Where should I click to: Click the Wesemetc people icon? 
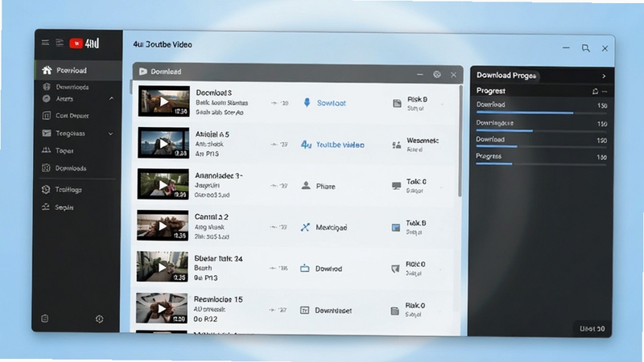point(396,145)
